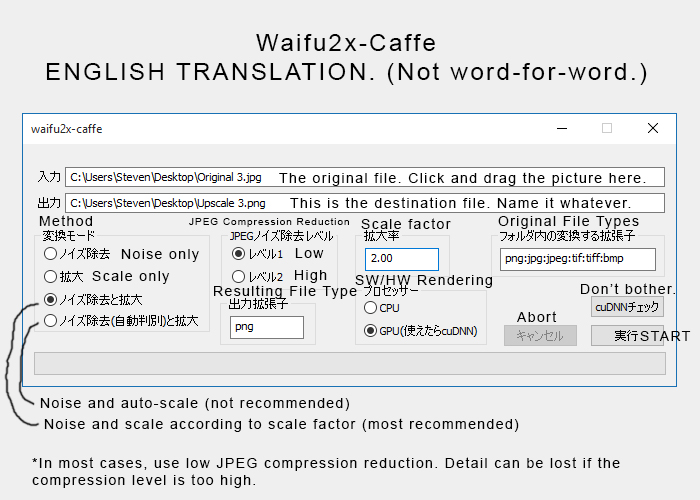700x500 pixels.
Task: Choose レベル1 Low noise reduction level
Action: (x=258, y=254)
